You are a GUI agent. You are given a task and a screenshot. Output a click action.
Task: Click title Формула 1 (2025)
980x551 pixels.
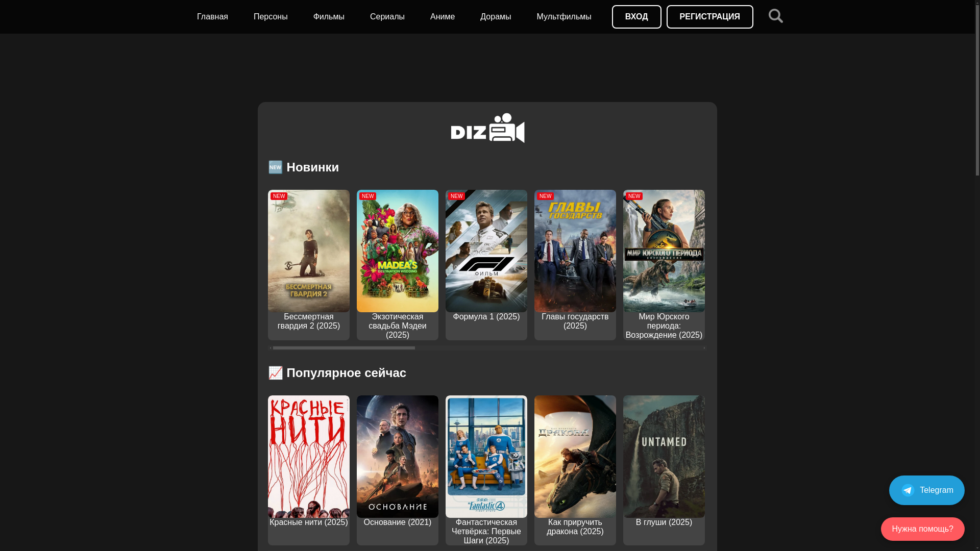pos(486,317)
